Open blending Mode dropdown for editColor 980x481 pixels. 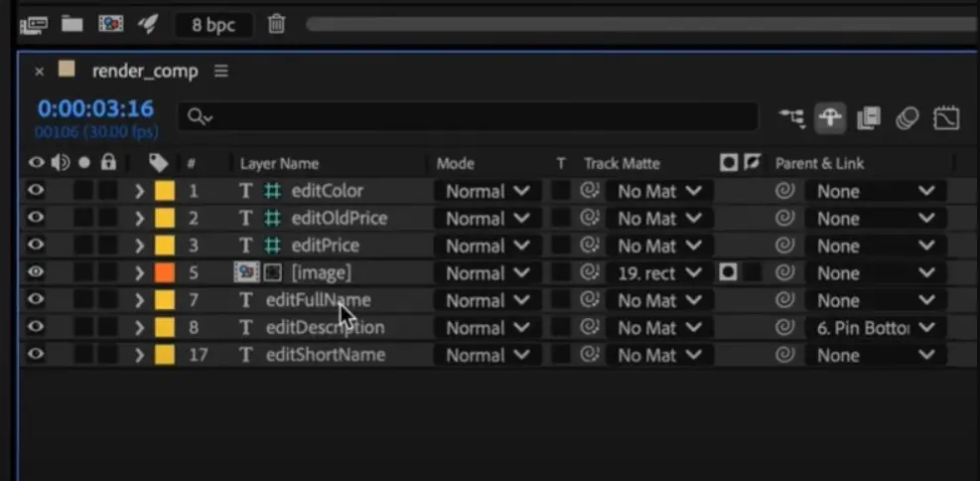pyautogui.click(x=488, y=191)
